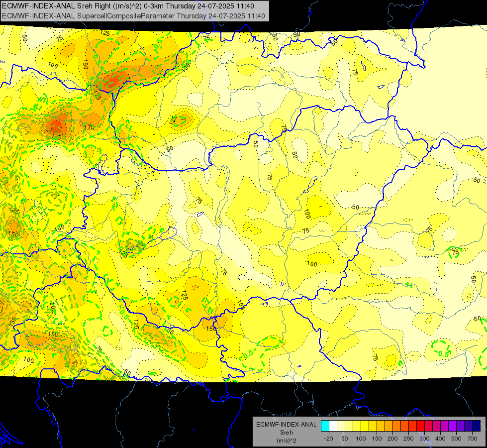Click the '(m/s)^2' unit label in legend
Image resolution: width=487 pixels, height=448 pixels.
(x=287, y=441)
